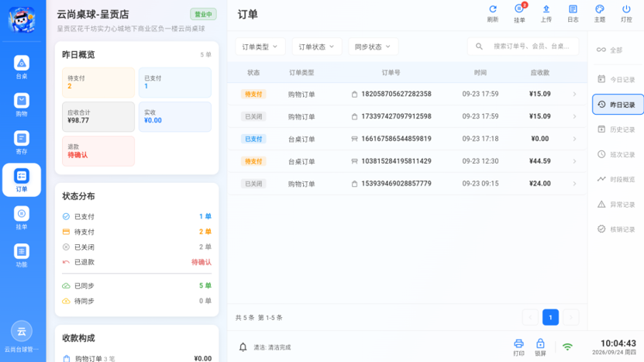Viewport: 644px width, 362px height.
Task: Click the notification bell icon
Action: tap(243, 347)
